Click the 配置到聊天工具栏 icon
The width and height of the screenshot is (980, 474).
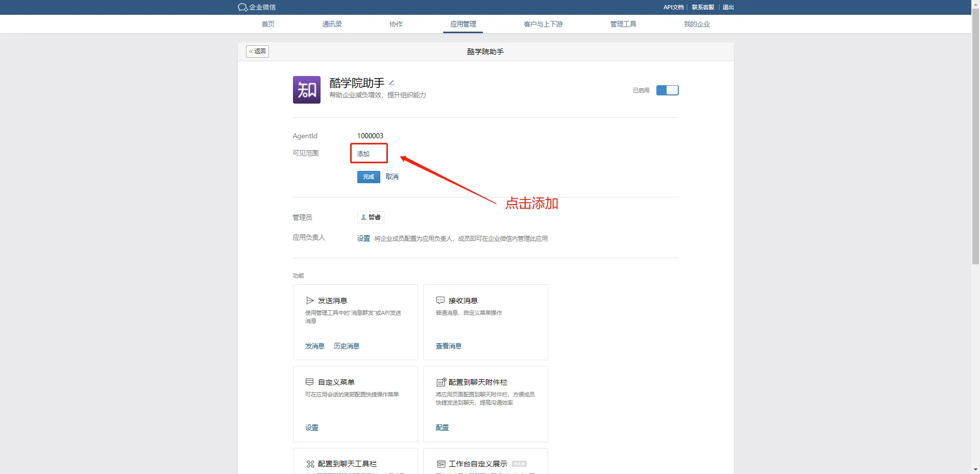tap(310, 464)
